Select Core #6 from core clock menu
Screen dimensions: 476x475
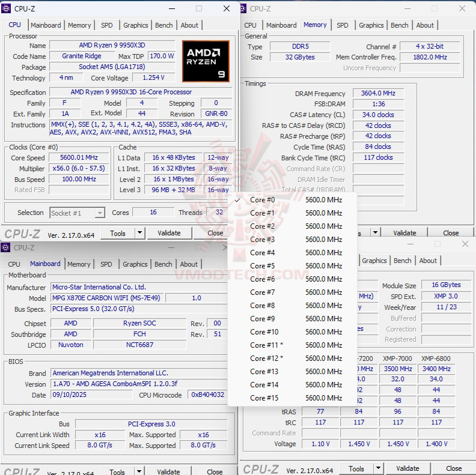tap(292, 279)
